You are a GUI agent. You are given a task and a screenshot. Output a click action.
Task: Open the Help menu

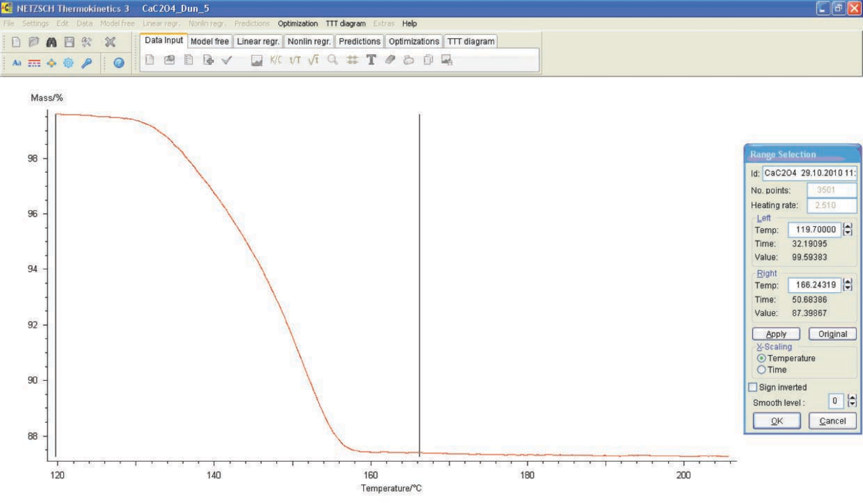pos(410,24)
